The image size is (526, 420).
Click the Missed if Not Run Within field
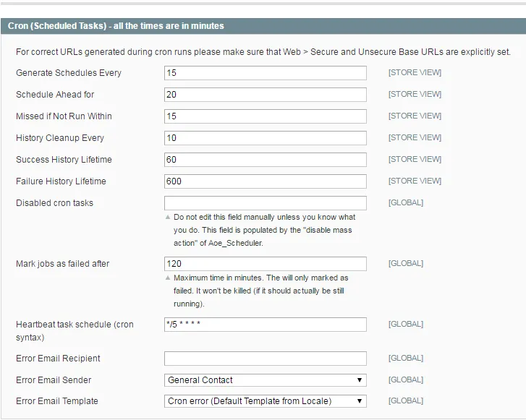(x=265, y=116)
